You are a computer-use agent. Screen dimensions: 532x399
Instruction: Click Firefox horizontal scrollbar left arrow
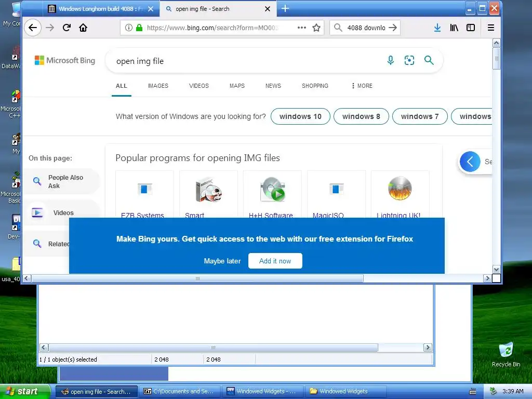click(x=26, y=278)
